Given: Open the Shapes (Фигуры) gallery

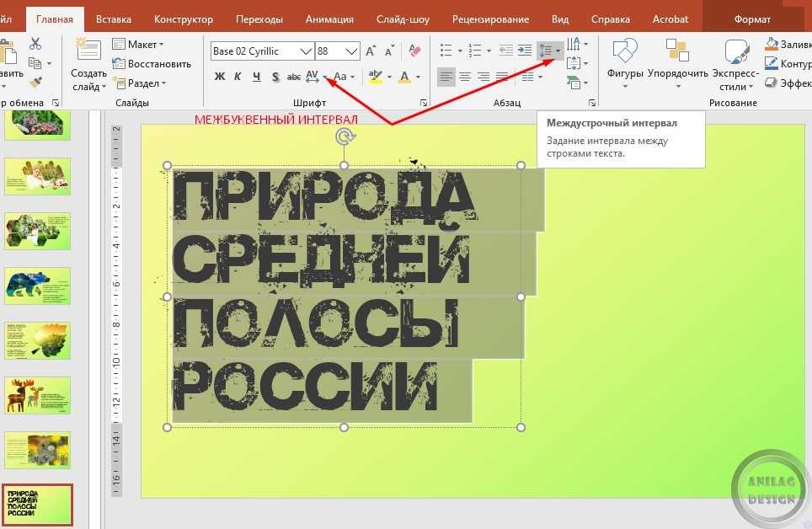Looking at the screenshot, I should pos(624,61).
